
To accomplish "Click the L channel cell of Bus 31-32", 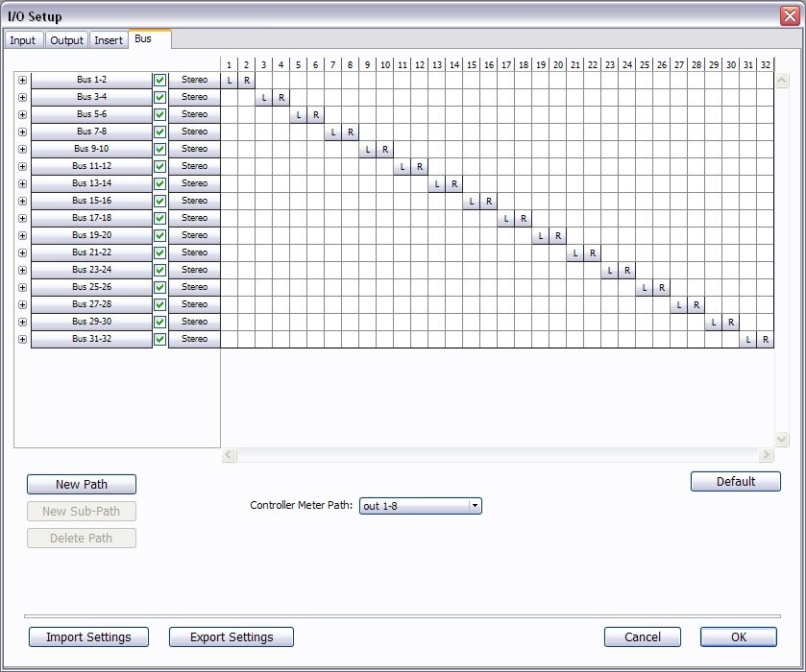I will point(748,340).
